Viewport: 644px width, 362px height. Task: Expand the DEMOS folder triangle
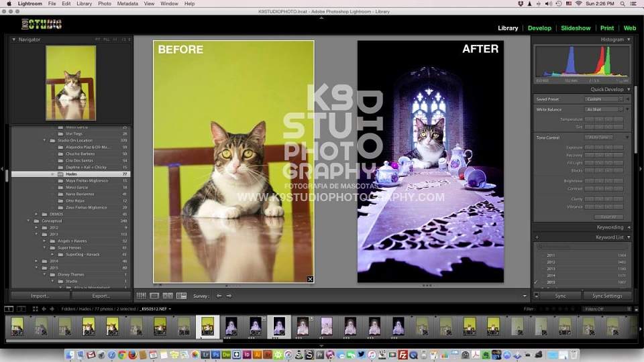[36, 215]
